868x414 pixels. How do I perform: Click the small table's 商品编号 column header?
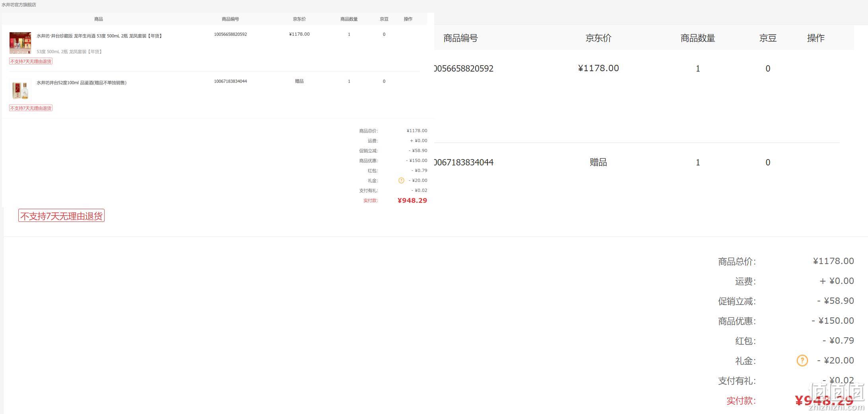230,19
